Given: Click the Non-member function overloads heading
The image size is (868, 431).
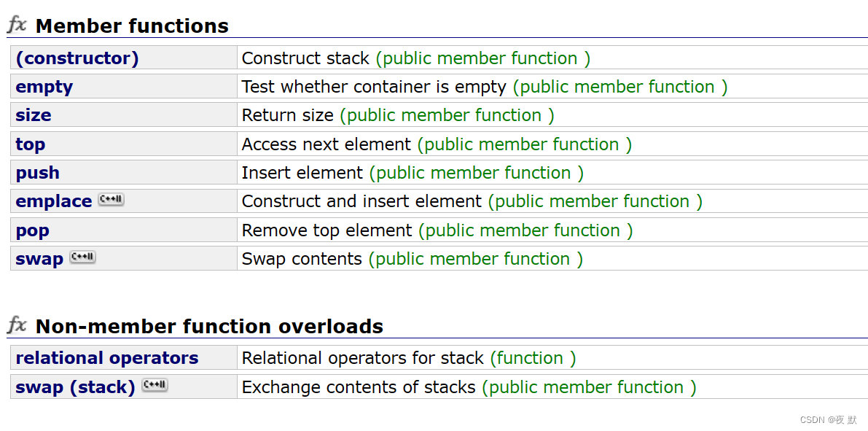Looking at the screenshot, I should [x=209, y=326].
